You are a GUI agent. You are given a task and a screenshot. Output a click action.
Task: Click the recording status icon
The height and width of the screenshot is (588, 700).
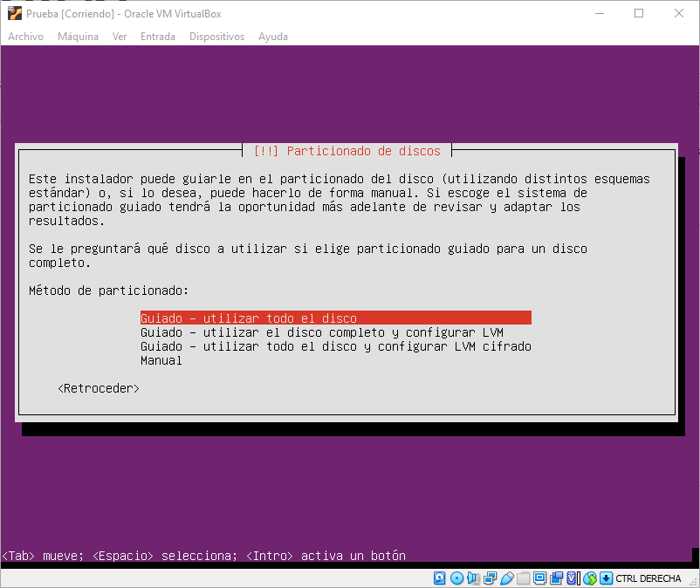pos(556,578)
